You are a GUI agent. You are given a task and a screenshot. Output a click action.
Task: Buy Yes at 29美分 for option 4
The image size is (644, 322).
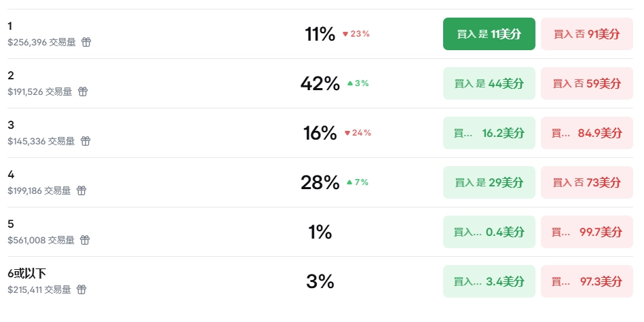click(489, 182)
